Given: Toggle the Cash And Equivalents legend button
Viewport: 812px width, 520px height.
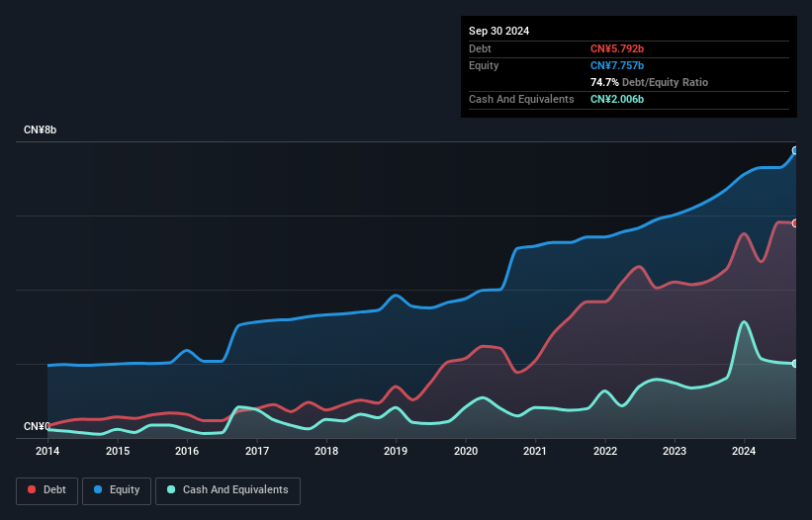Looking at the screenshot, I should 227,490.
